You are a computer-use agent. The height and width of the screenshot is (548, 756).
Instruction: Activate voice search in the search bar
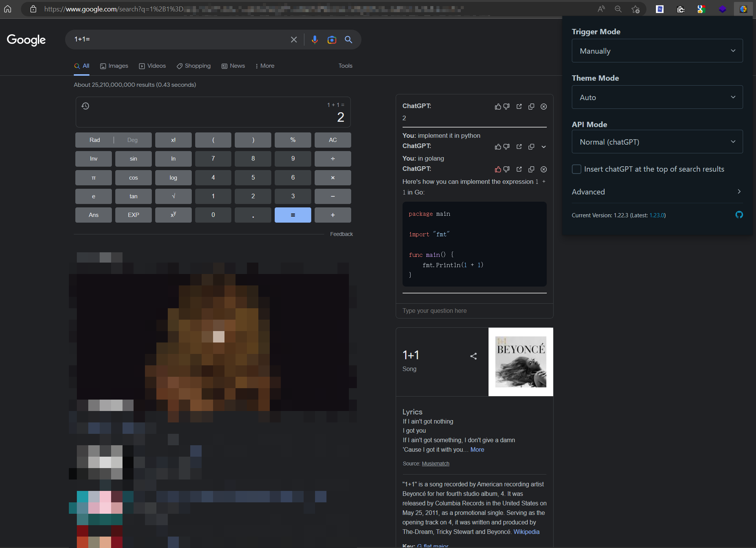(x=315, y=40)
